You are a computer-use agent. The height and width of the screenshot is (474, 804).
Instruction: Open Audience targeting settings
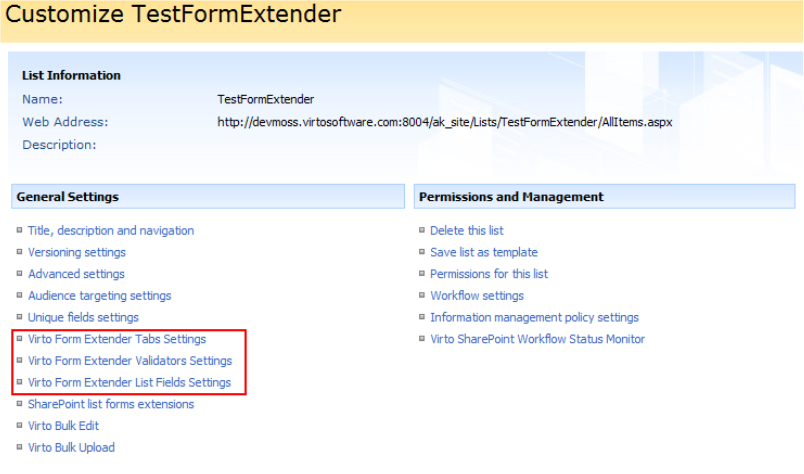(x=99, y=296)
